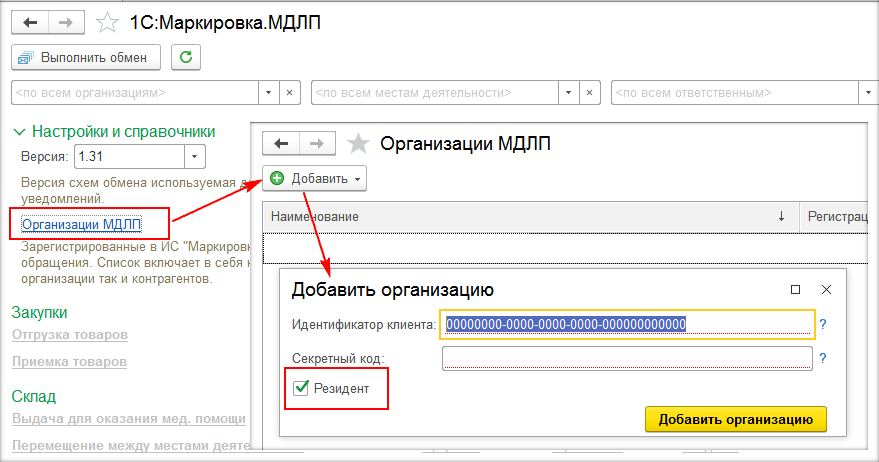Collapse Настройки и справочники section
Image resolution: width=879 pixels, height=462 pixels.
click(20, 132)
